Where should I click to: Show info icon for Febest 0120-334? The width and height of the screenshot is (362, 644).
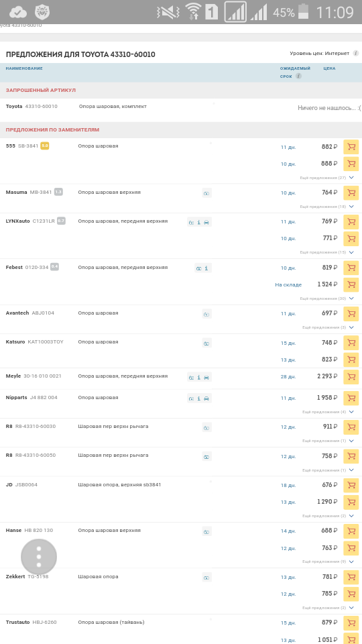coord(206,268)
